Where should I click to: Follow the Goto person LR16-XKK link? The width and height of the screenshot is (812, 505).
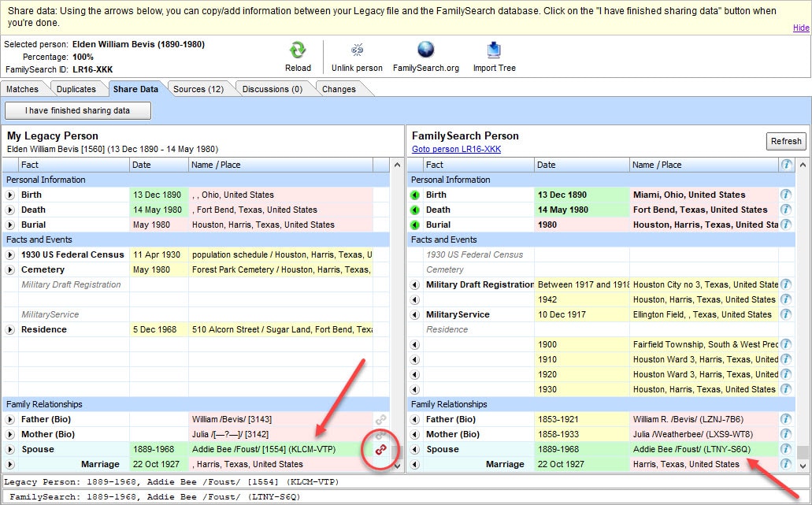tap(456, 149)
